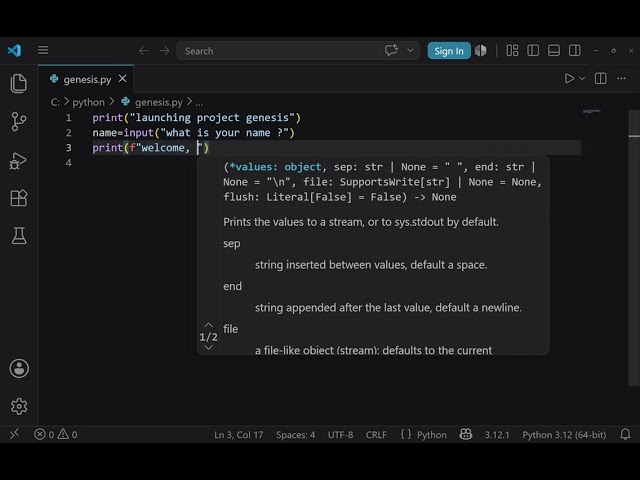Open the Run and Debug view
This screenshot has width=640, height=480.
(x=18, y=160)
